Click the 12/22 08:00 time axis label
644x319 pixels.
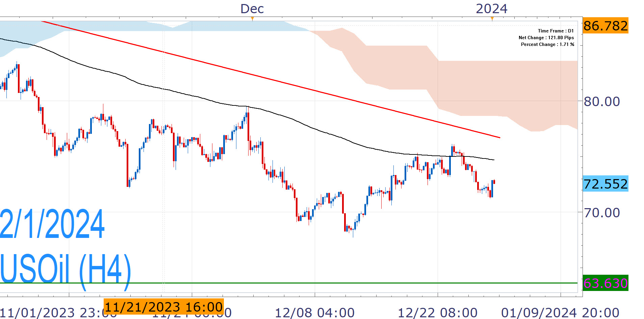coord(438,313)
